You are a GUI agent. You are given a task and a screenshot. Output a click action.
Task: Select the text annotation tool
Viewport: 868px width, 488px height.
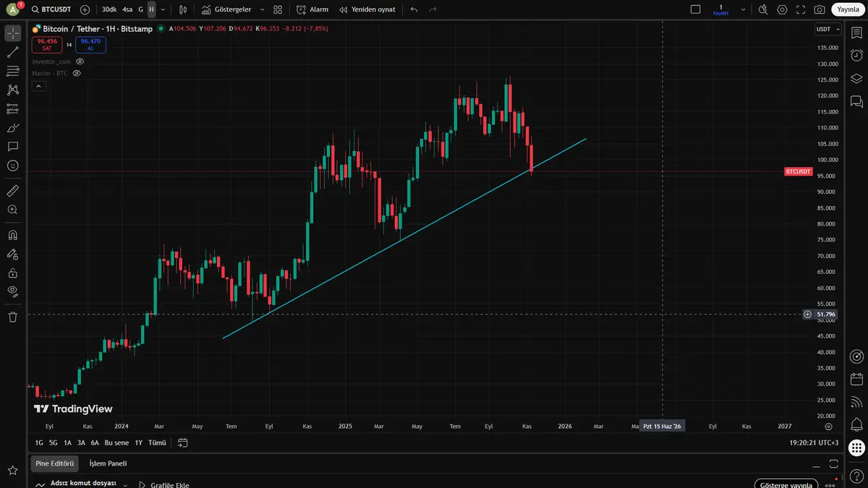pyautogui.click(x=12, y=146)
